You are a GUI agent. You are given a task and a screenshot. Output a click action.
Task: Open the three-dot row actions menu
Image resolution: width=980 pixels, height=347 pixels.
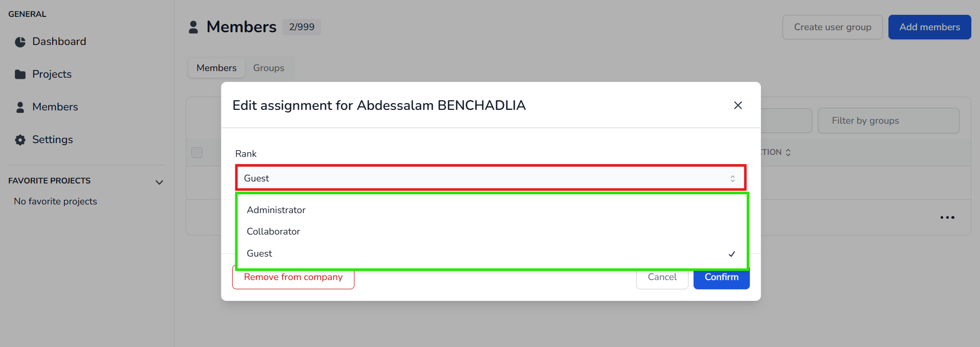click(947, 218)
